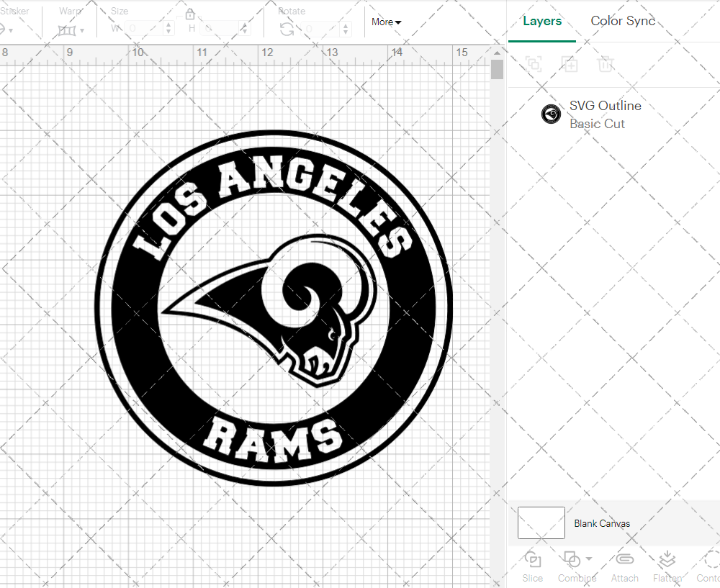Click the Rotate icon in toolbar
The width and height of the screenshot is (720, 588).
[287, 29]
